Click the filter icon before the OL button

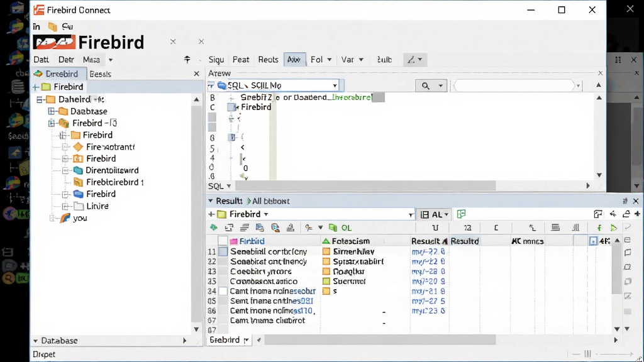(309, 228)
